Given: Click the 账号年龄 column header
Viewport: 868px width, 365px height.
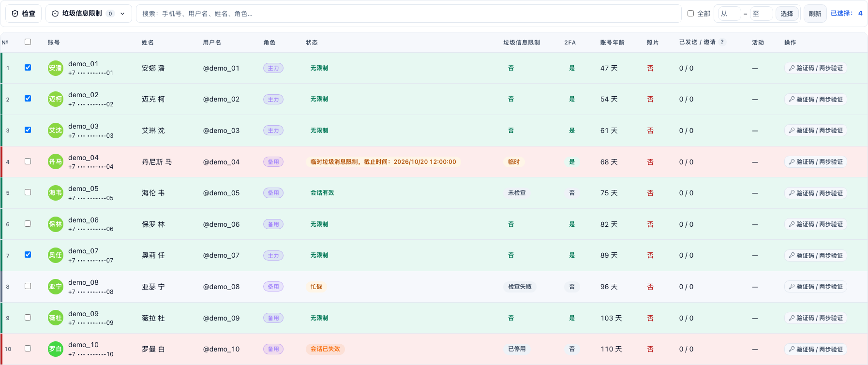Looking at the screenshot, I should [x=612, y=43].
